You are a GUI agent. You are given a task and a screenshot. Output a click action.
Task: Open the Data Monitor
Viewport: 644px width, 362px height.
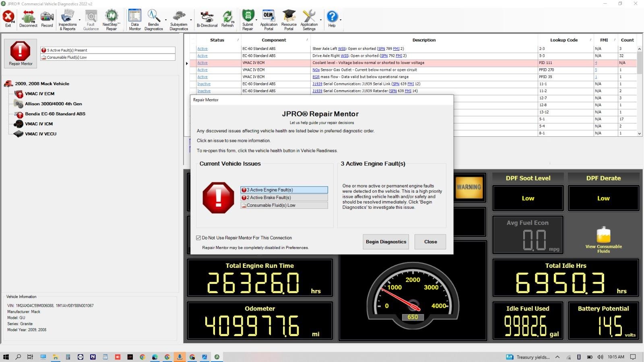[134, 20]
